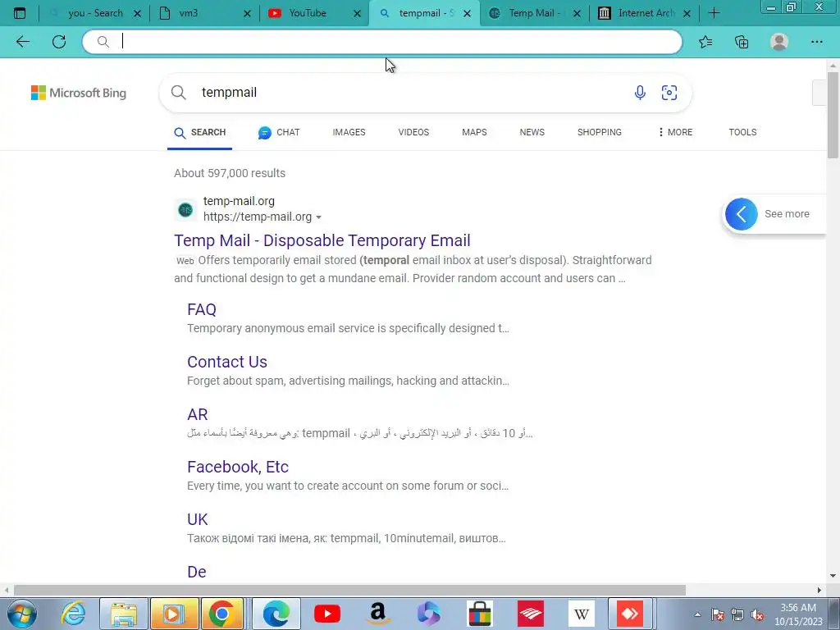The image size is (840, 630).
Task: Close the vm3 tab
Action: pyautogui.click(x=247, y=13)
